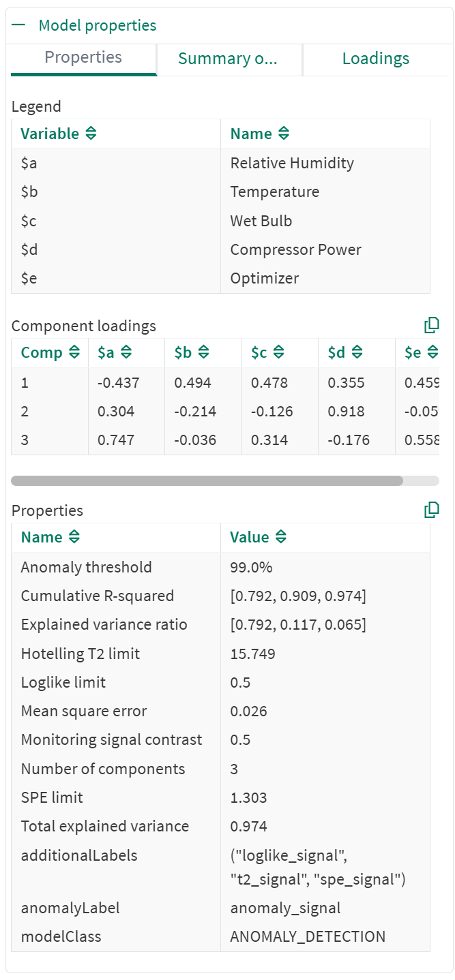Image resolution: width=455 pixels, height=980 pixels.
Task: Copy the Component loadings table
Action: 431,326
